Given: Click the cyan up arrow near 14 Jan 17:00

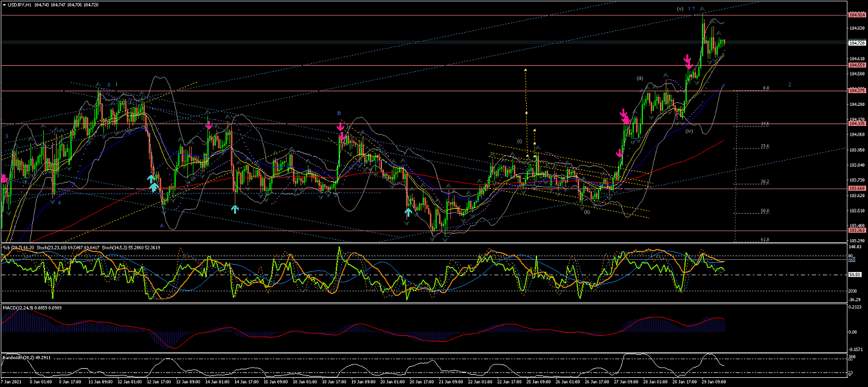Looking at the screenshot, I should pyautogui.click(x=235, y=209).
